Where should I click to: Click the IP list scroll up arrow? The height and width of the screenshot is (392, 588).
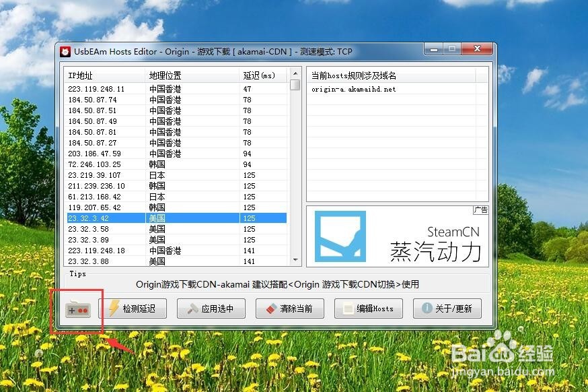click(295, 73)
